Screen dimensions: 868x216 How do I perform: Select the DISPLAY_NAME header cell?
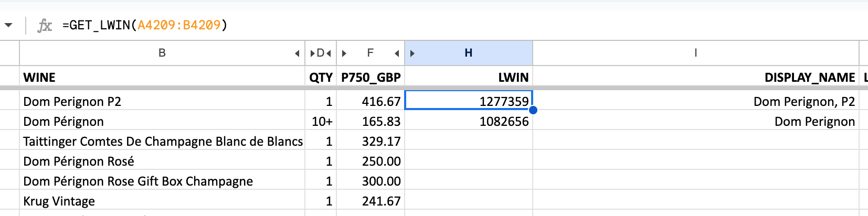[x=696, y=77]
